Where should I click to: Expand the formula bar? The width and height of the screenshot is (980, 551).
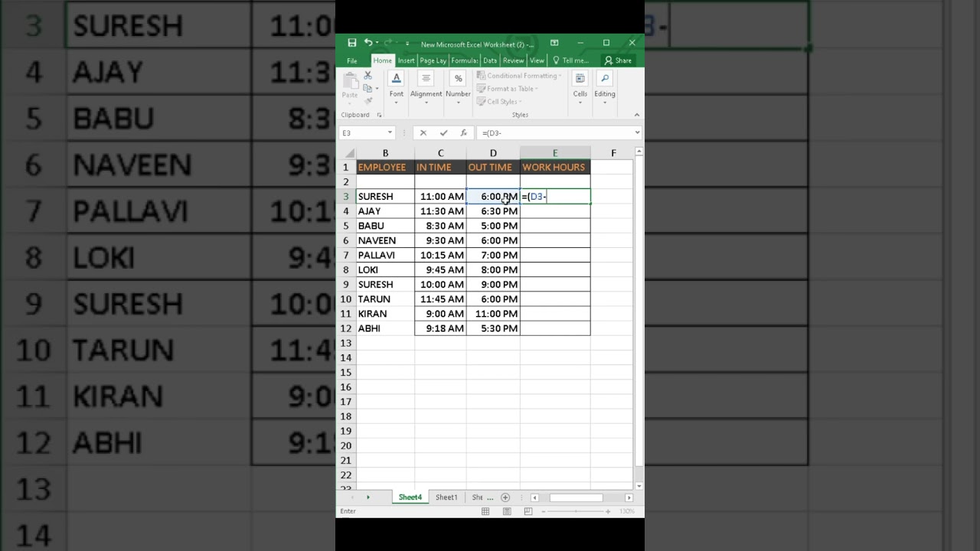[637, 132]
